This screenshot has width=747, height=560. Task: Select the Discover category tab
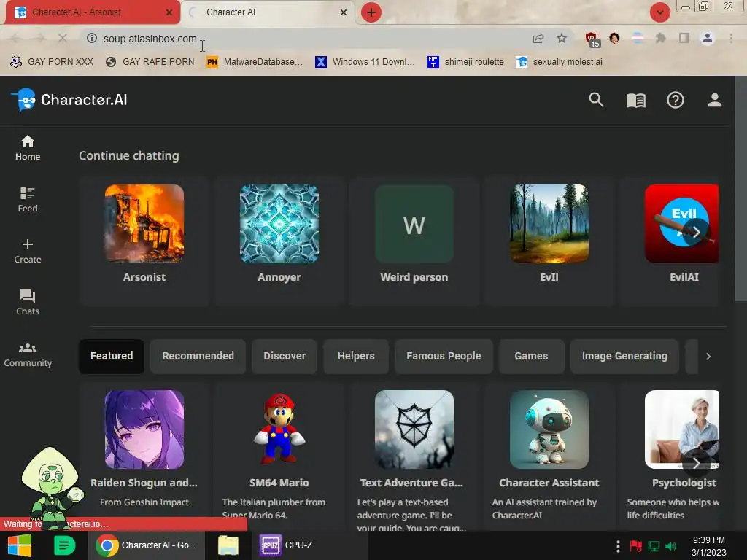285,356
